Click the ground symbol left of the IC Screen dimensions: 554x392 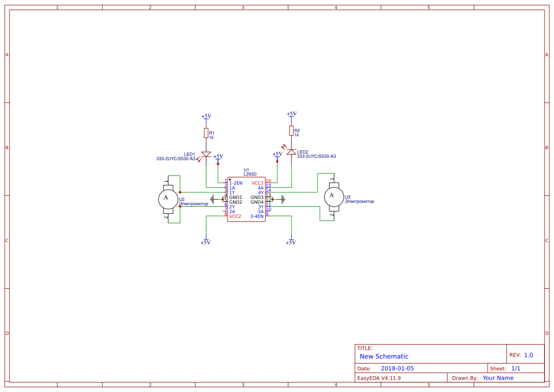click(x=213, y=199)
